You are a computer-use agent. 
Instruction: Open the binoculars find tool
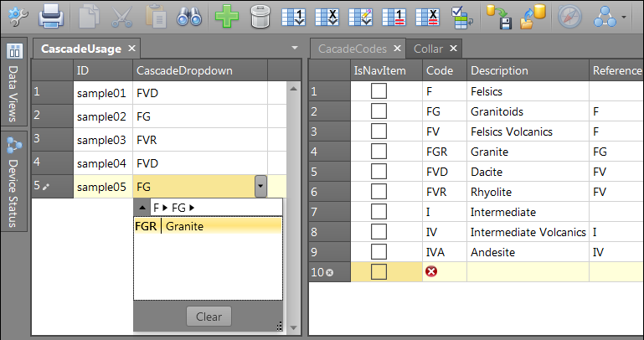pos(189,18)
